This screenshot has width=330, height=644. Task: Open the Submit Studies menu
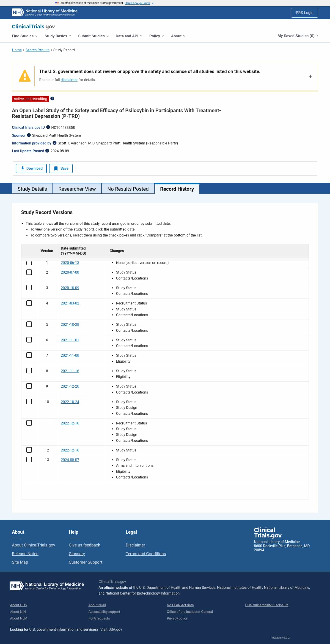[x=93, y=36]
